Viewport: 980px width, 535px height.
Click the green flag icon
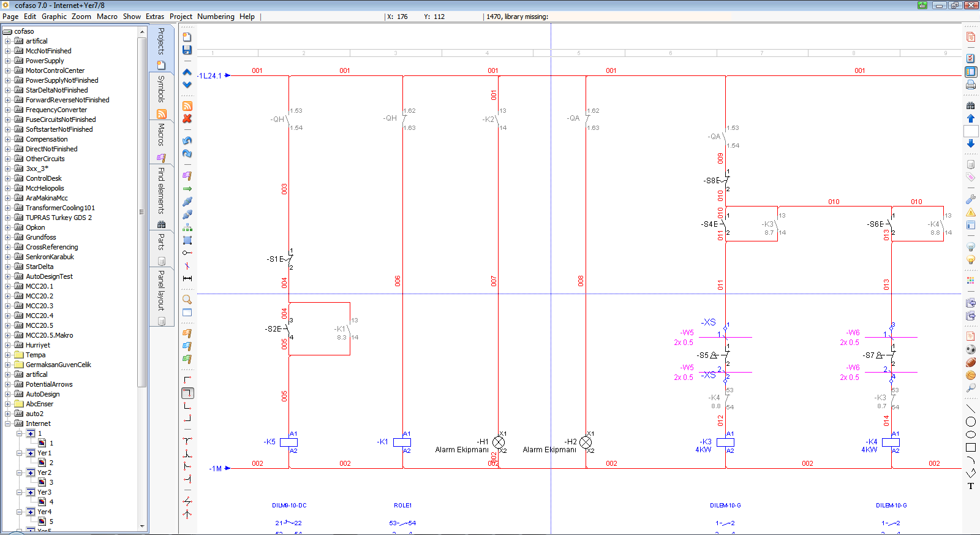tap(187, 359)
